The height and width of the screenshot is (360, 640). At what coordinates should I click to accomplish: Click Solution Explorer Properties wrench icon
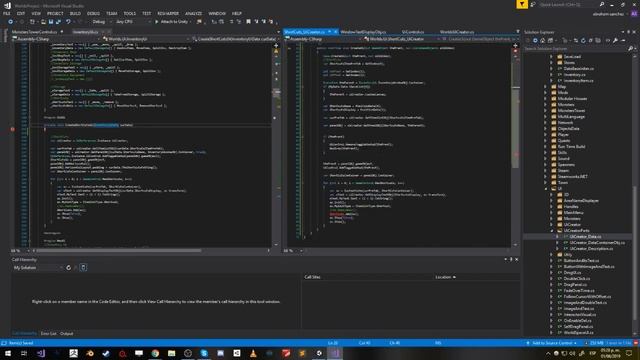click(615, 40)
